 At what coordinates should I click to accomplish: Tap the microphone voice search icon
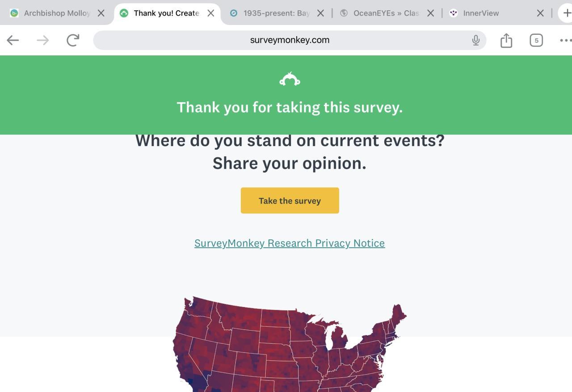point(475,40)
